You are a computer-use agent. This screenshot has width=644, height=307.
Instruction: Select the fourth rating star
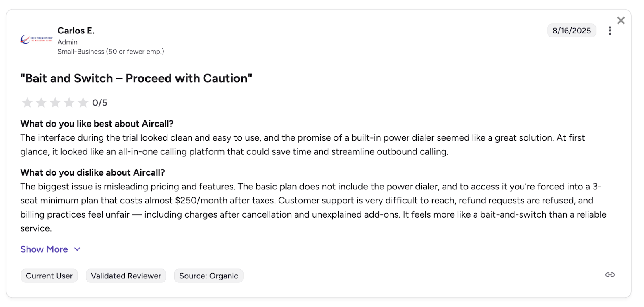point(69,103)
